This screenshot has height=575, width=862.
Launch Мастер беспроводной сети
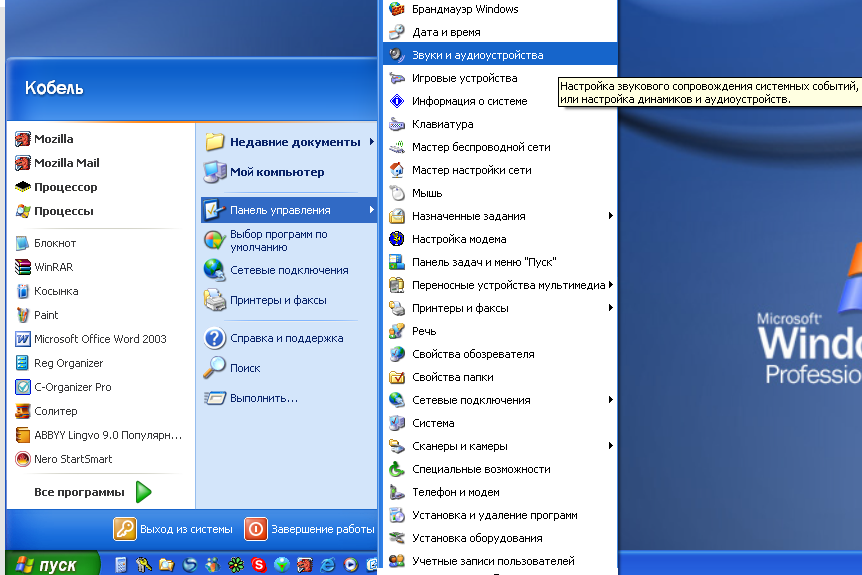[x=500, y=148]
